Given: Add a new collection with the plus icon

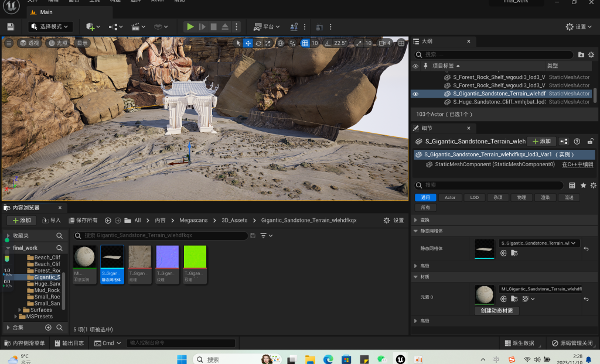Looking at the screenshot, I should click(x=48, y=328).
